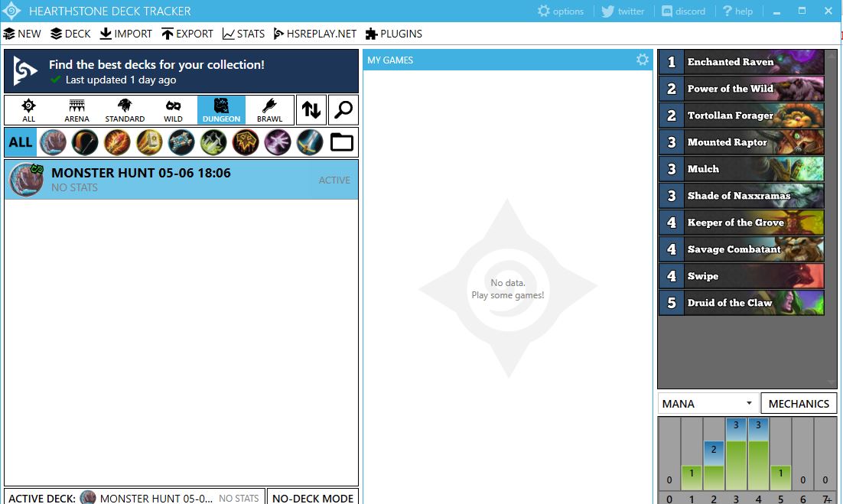Open the STATS menu
This screenshot has width=843, height=504.
point(243,34)
